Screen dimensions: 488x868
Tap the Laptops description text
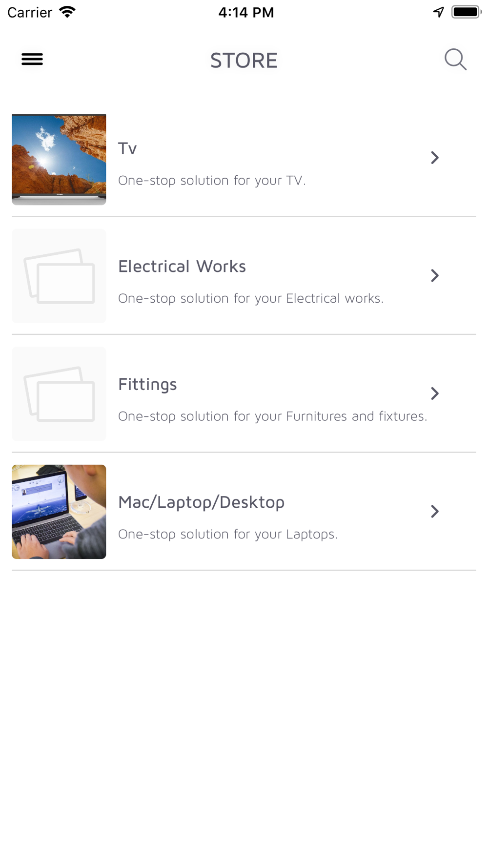pos(228,534)
